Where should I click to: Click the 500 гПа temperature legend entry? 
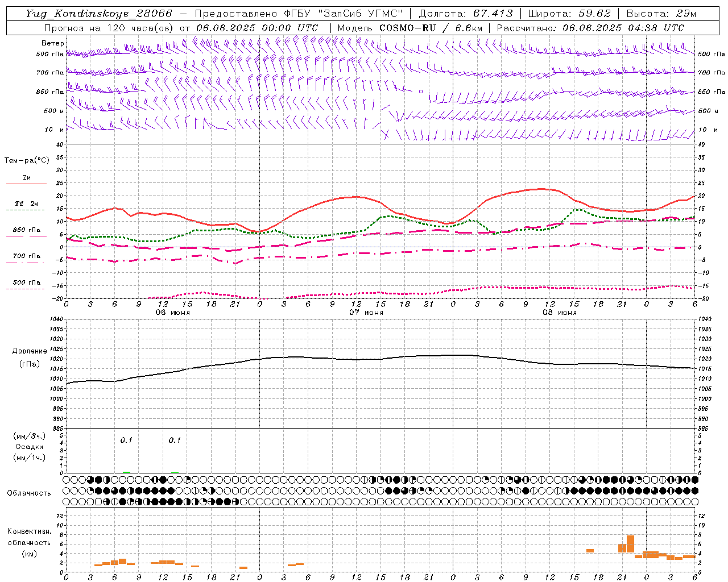pyautogui.click(x=26, y=282)
